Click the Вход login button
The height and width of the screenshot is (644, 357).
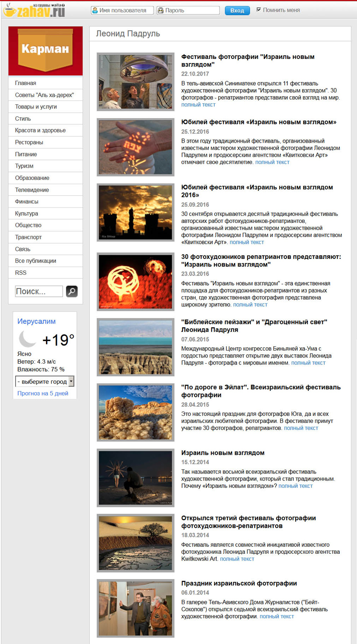[237, 10]
